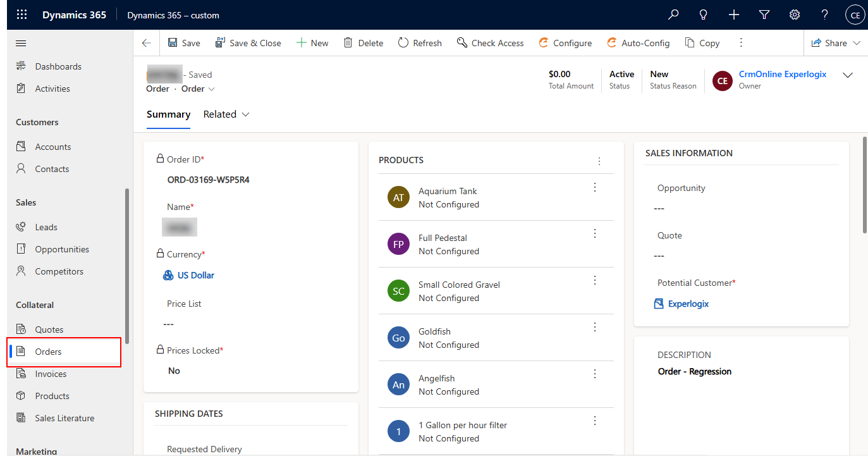The image size is (868, 456).
Task: Open Invoices in the sidebar
Action: (51, 374)
